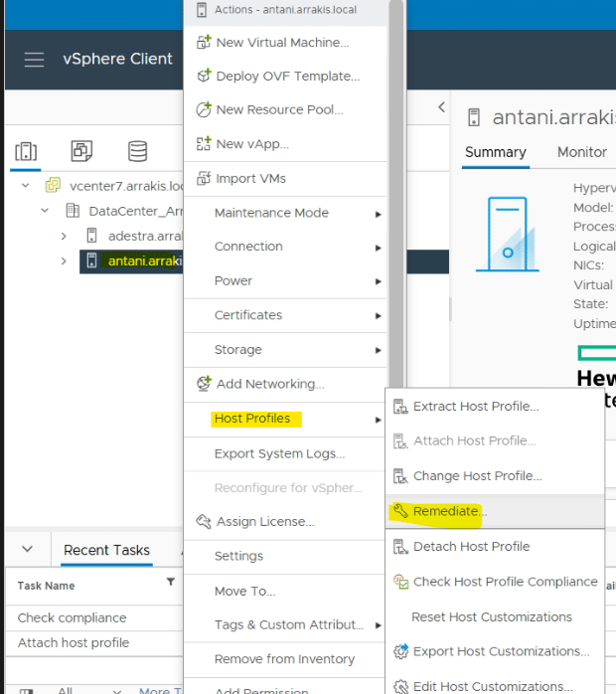Image resolution: width=616 pixels, height=694 pixels.
Task: Open the Host Profiles submenu
Action: click(285, 419)
